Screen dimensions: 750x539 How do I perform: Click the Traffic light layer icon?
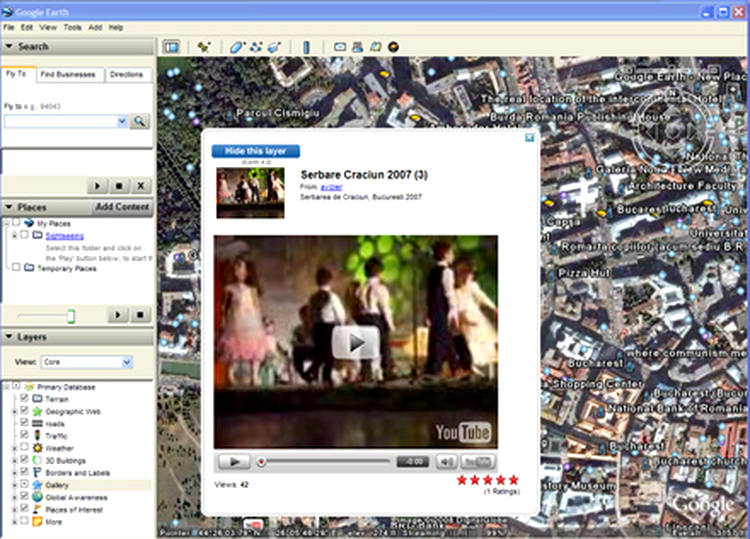[x=37, y=436]
